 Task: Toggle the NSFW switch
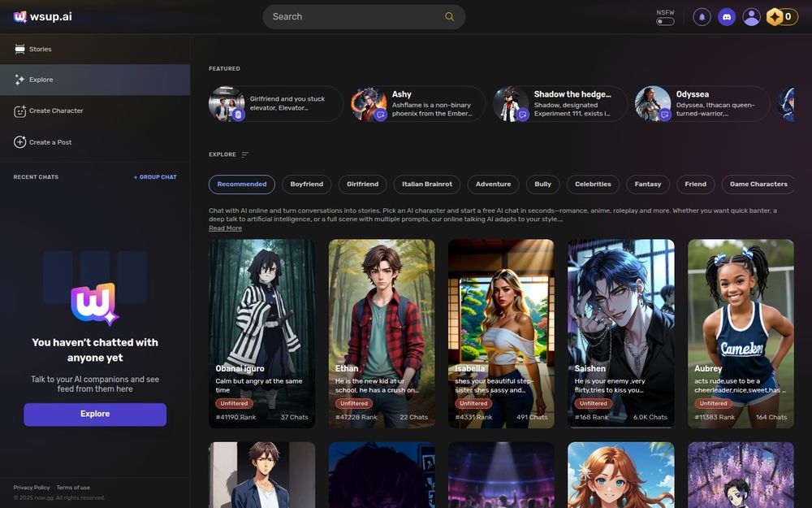(665, 22)
